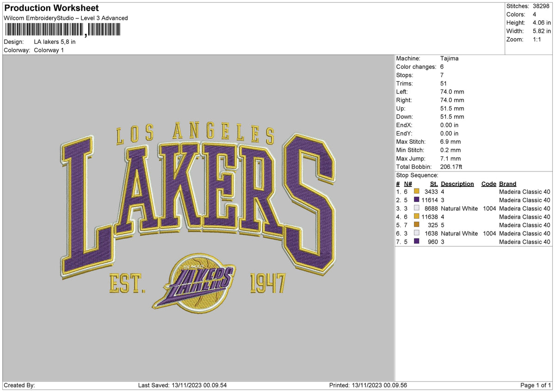Click the Min Stitch value '0.2 mm'
Viewport: 555px width, 392px height.
[451, 150]
